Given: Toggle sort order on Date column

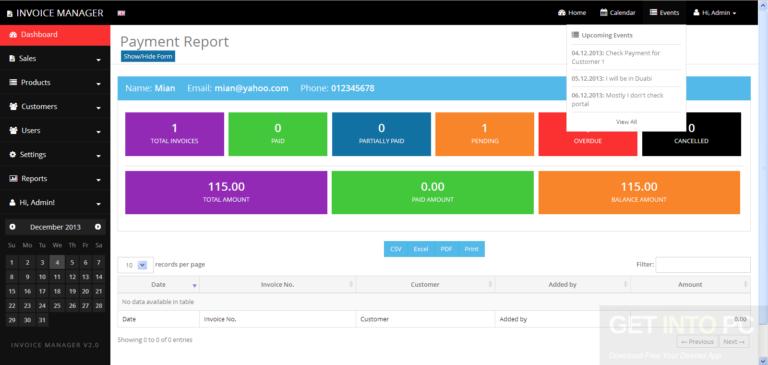Looking at the screenshot, I should point(159,285).
